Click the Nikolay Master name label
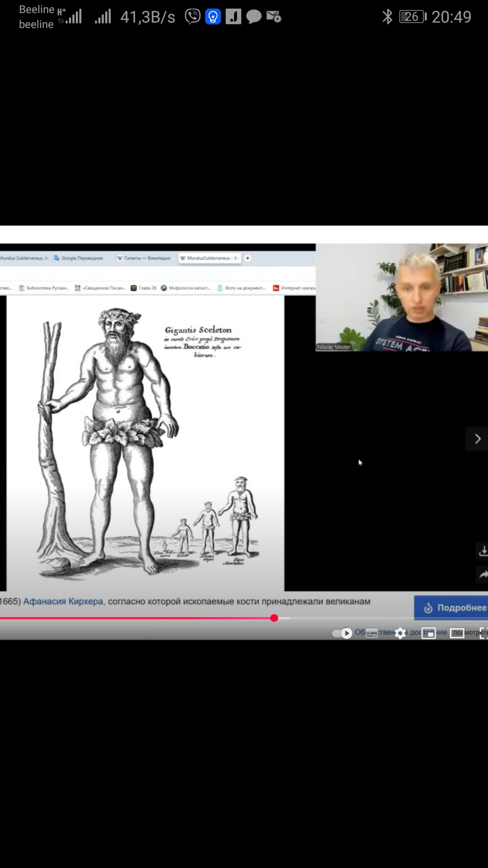The width and height of the screenshot is (488, 868). [x=334, y=347]
